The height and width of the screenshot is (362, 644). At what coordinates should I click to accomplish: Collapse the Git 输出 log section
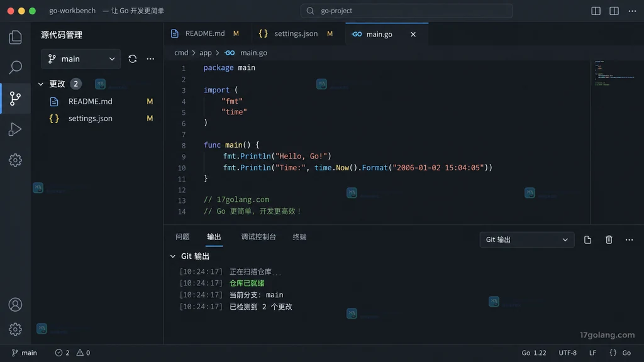coord(173,256)
